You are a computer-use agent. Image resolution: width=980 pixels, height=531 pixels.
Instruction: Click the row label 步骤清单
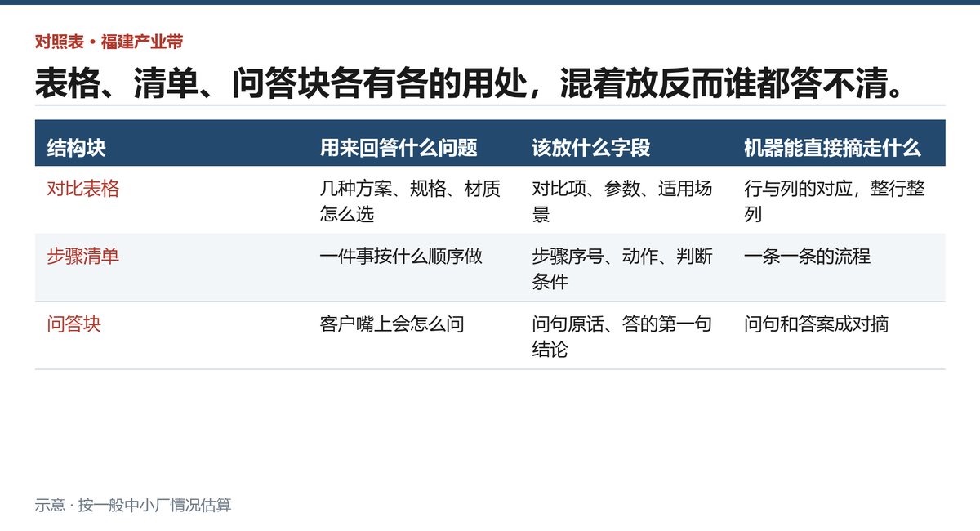pyautogui.click(x=83, y=257)
